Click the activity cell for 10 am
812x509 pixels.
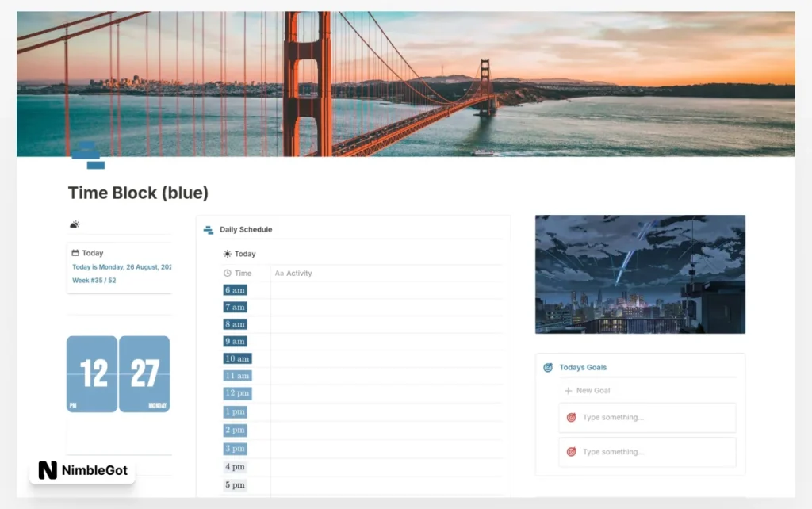[x=386, y=358]
